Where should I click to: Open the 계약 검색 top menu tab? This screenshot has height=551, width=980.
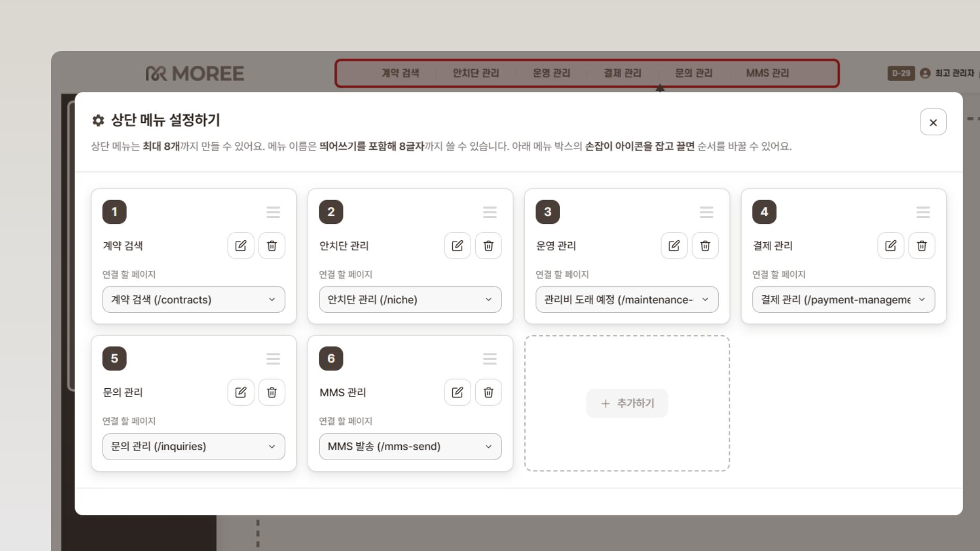(400, 73)
